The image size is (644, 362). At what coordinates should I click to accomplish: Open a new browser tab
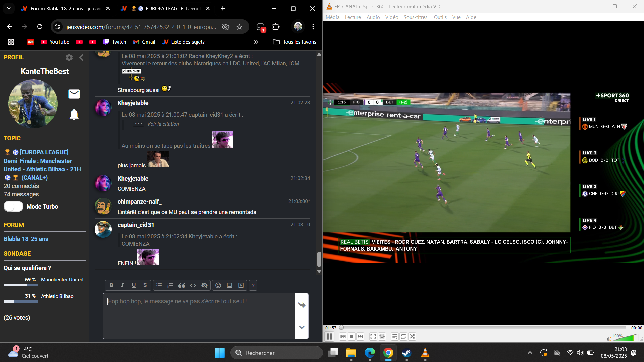pyautogui.click(x=223, y=9)
